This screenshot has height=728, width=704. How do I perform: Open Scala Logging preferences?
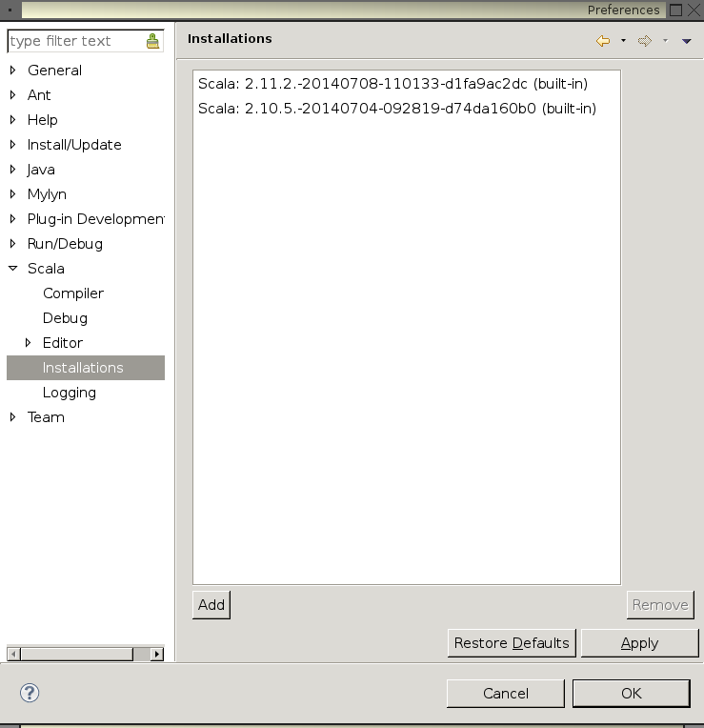70,393
